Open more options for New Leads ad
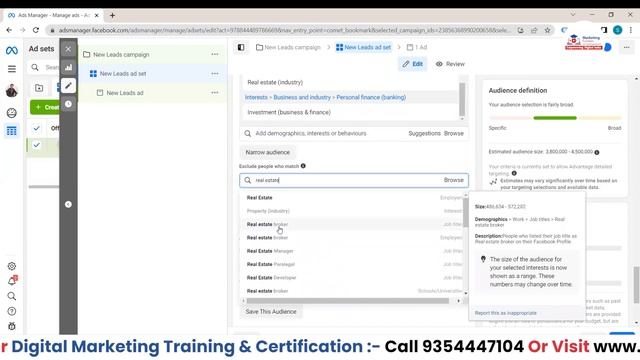640x360 pixels. (x=215, y=93)
